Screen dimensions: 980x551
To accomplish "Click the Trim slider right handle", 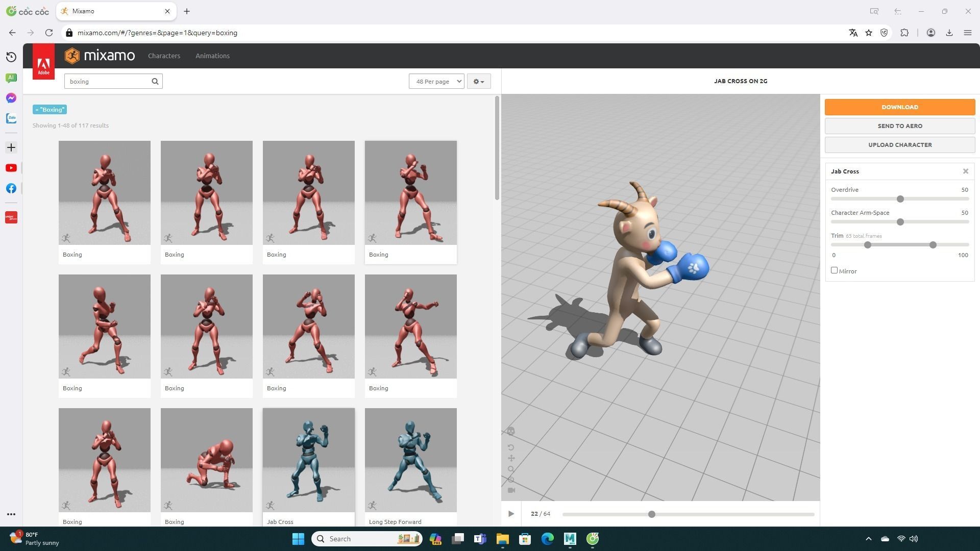I will [x=933, y=245].
